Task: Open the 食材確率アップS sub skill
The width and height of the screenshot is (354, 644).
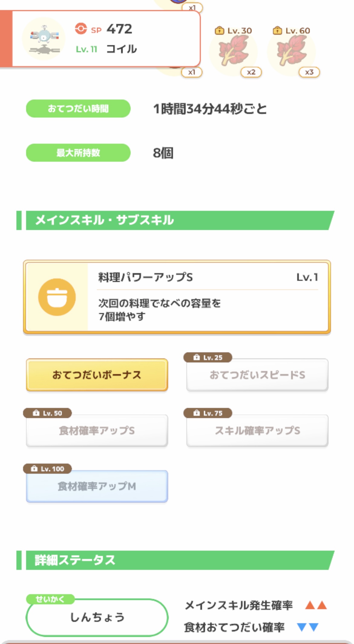Action: [x=97, y=431]
